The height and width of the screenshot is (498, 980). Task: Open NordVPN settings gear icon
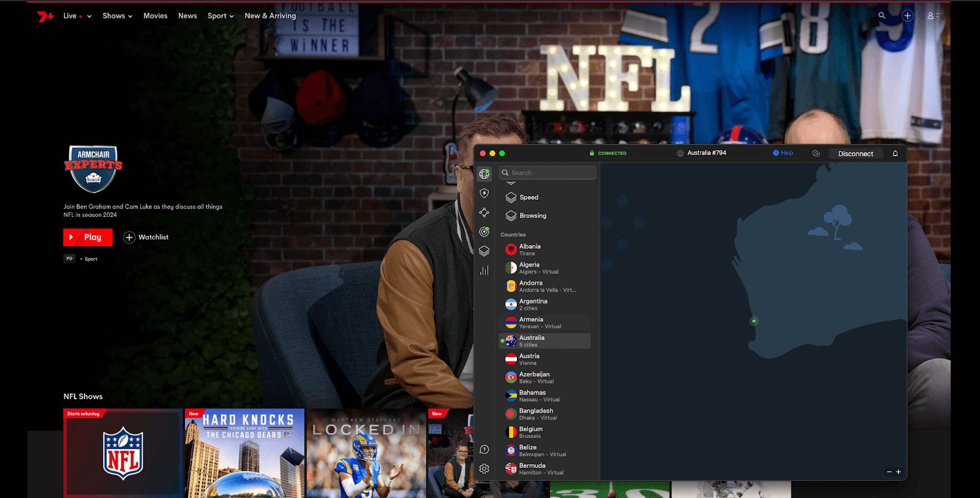[484, 469]
